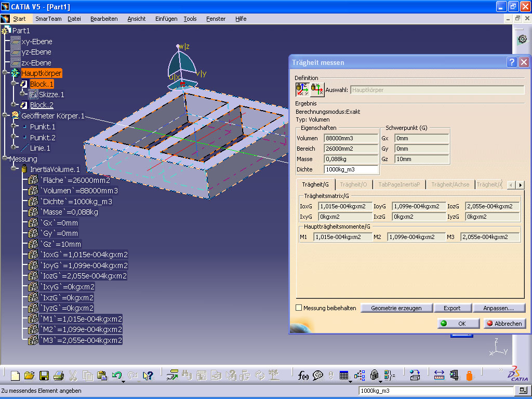
Task: Collapse the Geöffneter Körper.1 node
Action: click(5, 115)
